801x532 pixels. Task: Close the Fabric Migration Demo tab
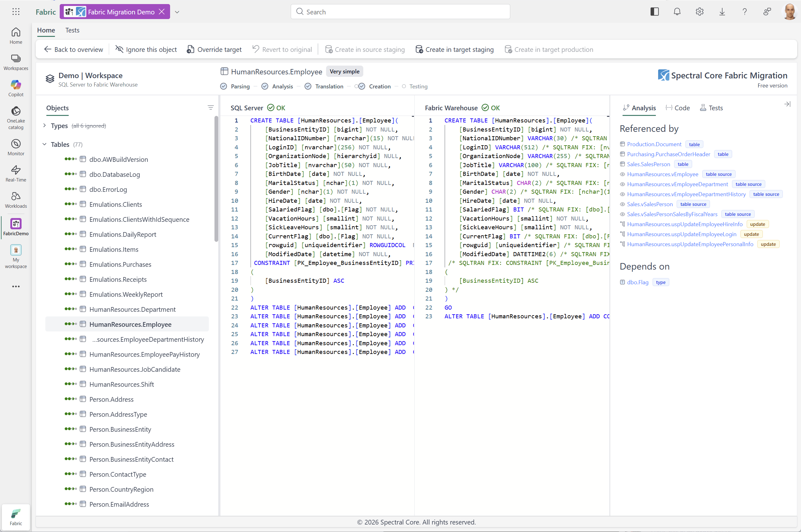tap(162, 12)
